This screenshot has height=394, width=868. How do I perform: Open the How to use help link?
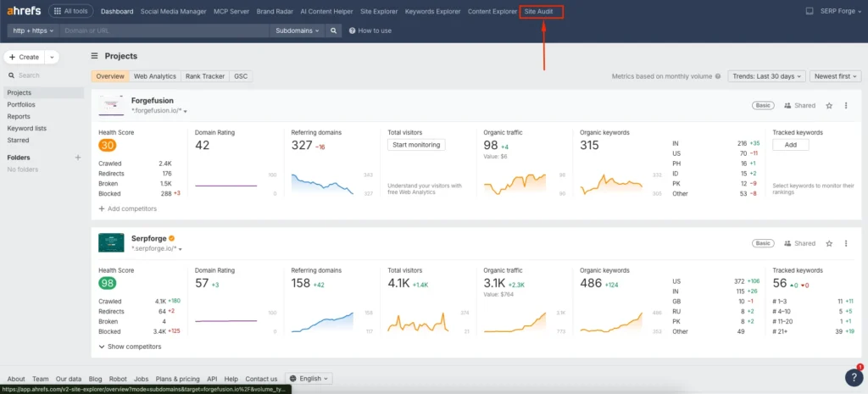point(370,31)
